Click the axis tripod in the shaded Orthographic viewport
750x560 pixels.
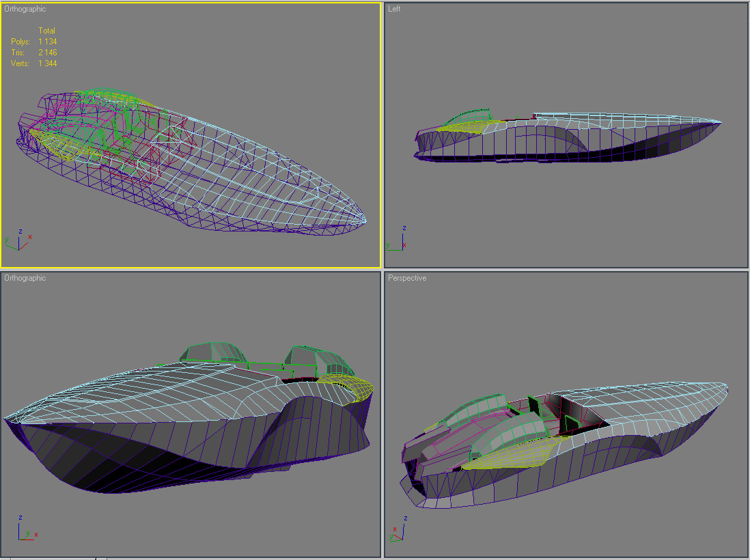pyautogui.click(x=27, y=528)
